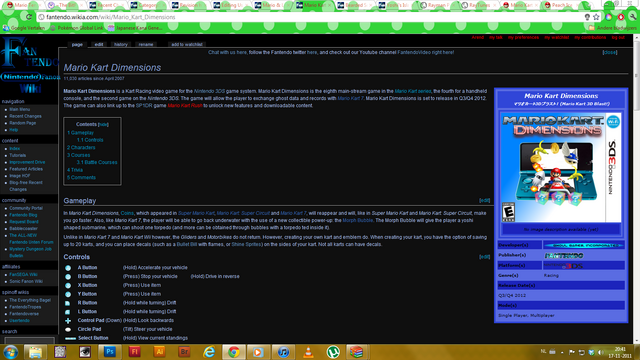Launch Photoshop from the taskbar
This screenshot has height=360, width=640.
click(x=109, y=352)
